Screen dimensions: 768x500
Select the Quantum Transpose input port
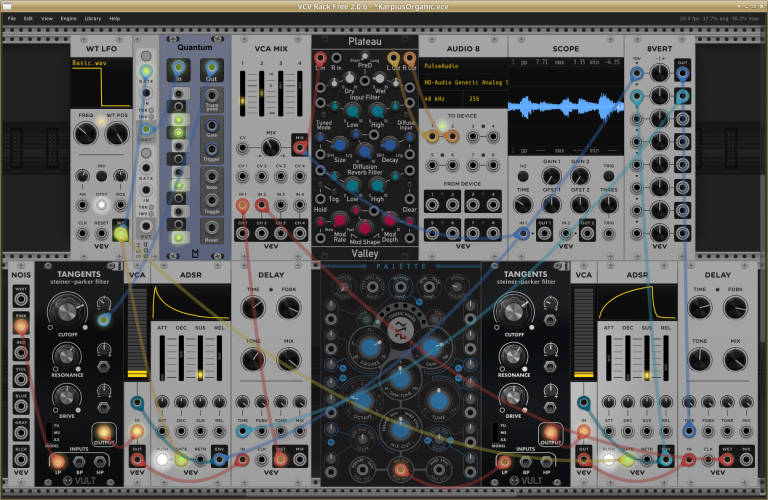click(x=212, y=95)
